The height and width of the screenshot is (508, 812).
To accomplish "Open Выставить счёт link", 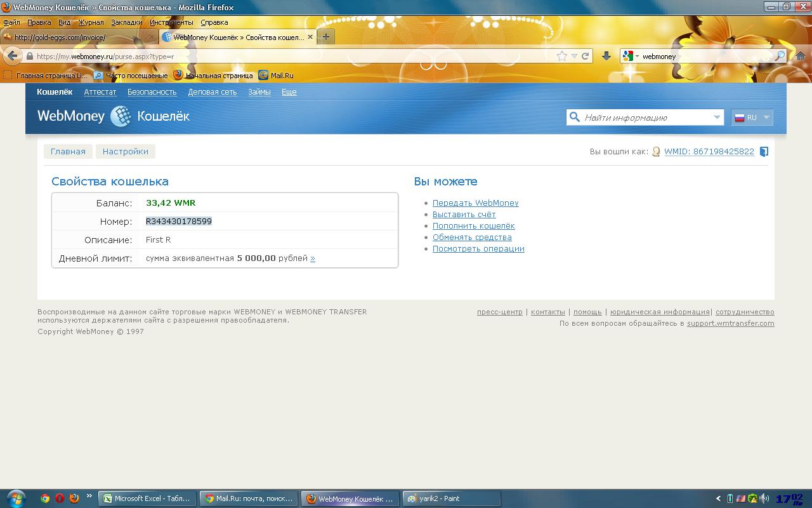I will pos(464,214).
